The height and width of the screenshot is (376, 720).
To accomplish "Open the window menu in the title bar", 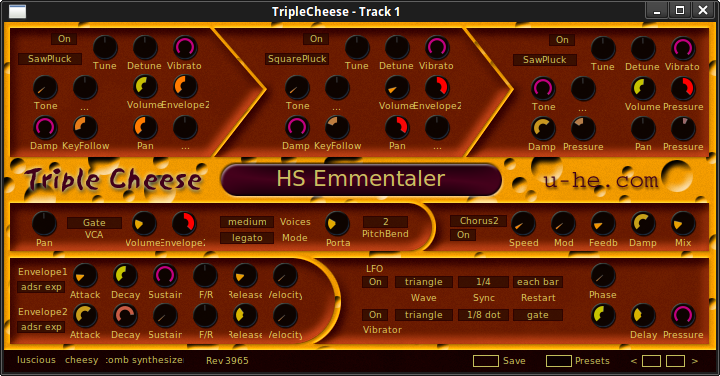I will (x=17, y=11).
